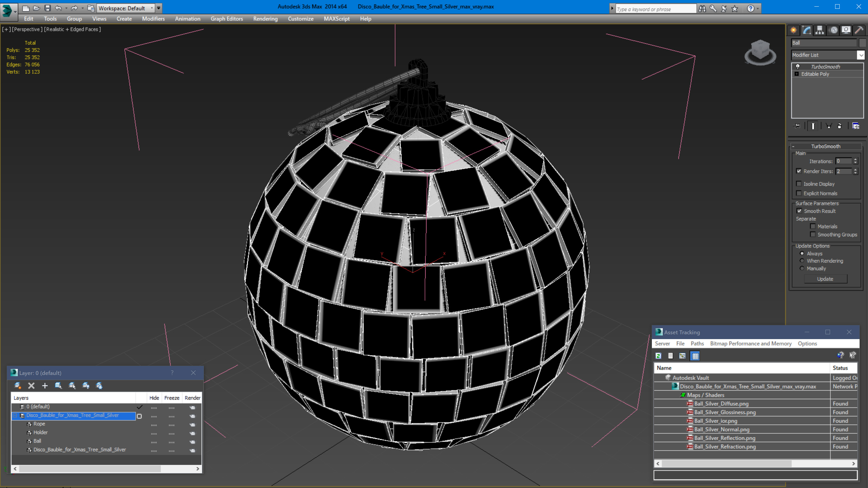This screenshot has height=488, width=868.
Task: Collapse the TurboSmooth rollout header
Action: click(x=826, y=146)
